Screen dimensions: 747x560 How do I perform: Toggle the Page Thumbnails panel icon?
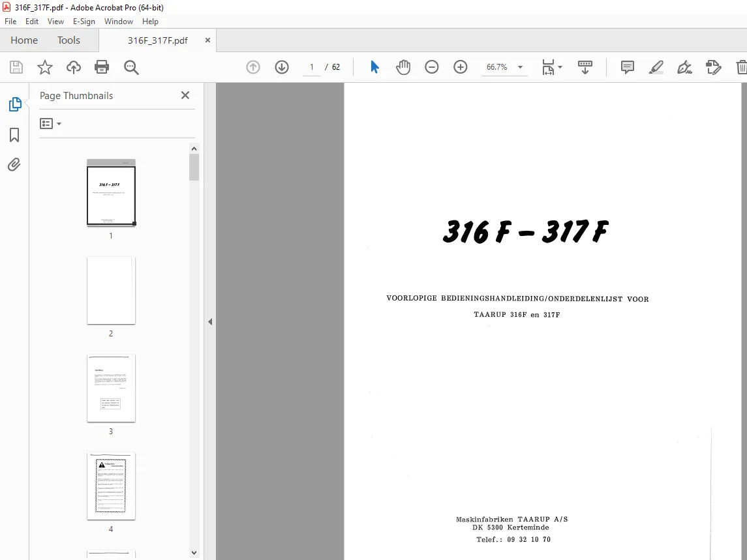[x=15, y=104]
